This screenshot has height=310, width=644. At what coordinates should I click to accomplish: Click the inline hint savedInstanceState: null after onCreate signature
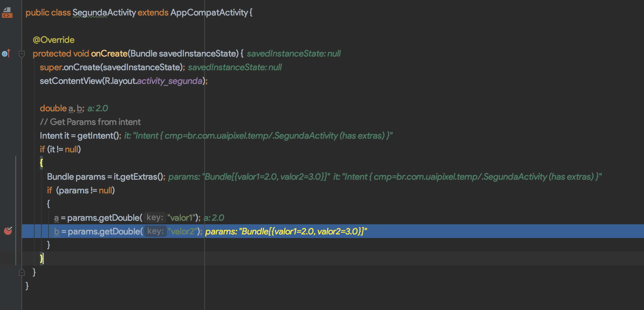pos(294,54)
